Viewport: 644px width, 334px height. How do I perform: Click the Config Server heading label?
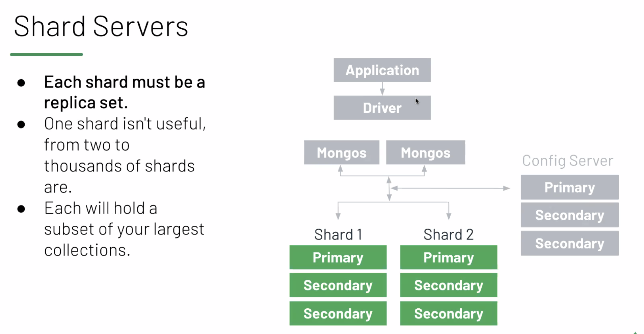(568, 161)
